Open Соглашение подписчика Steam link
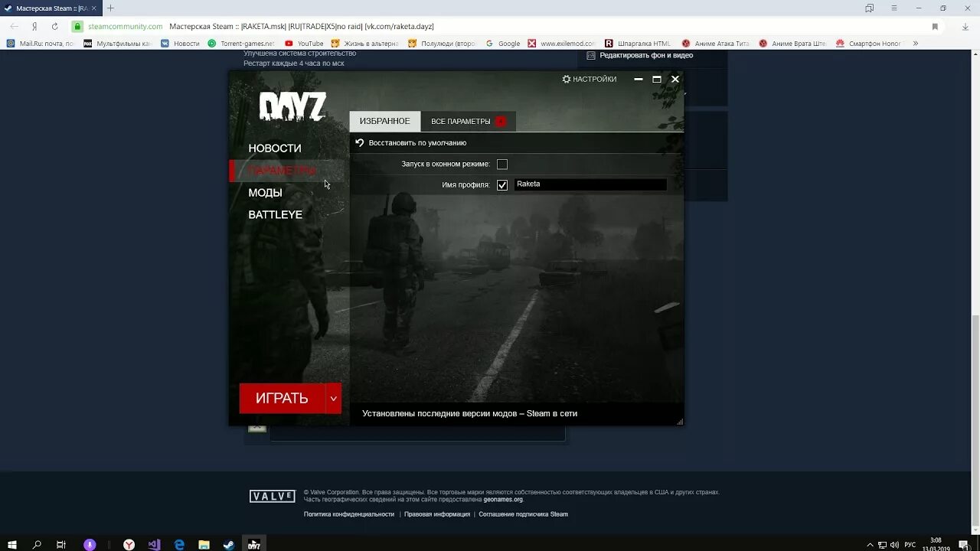Screen dimensions: 980x551 (x=524, y=514)
